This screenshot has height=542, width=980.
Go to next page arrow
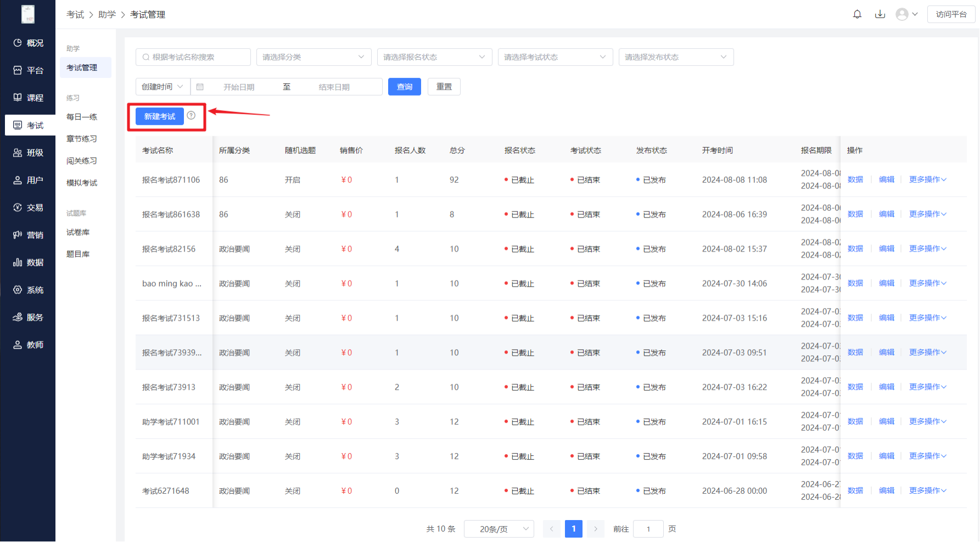[596, 529]
